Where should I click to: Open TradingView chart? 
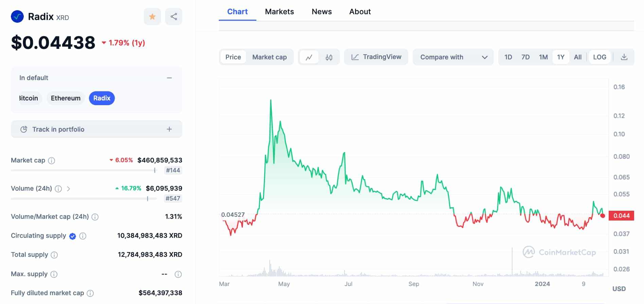376,57
